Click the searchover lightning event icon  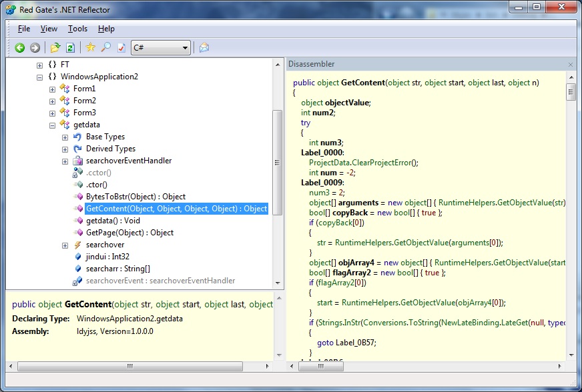point(77,245)
